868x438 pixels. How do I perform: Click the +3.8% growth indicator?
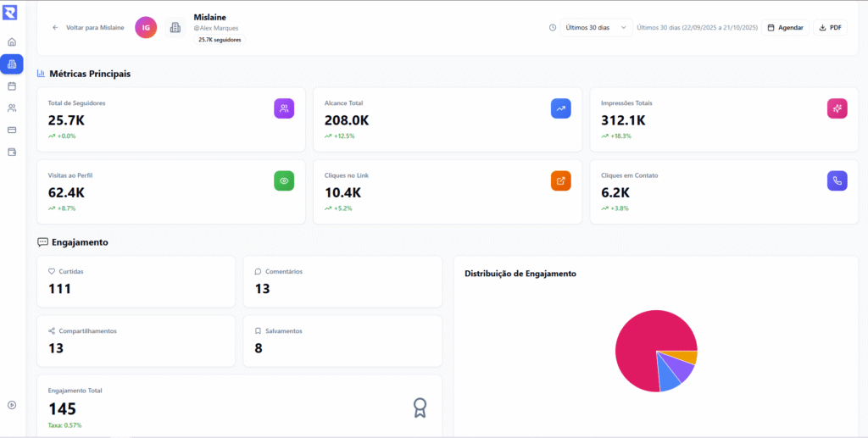[615, 208]
